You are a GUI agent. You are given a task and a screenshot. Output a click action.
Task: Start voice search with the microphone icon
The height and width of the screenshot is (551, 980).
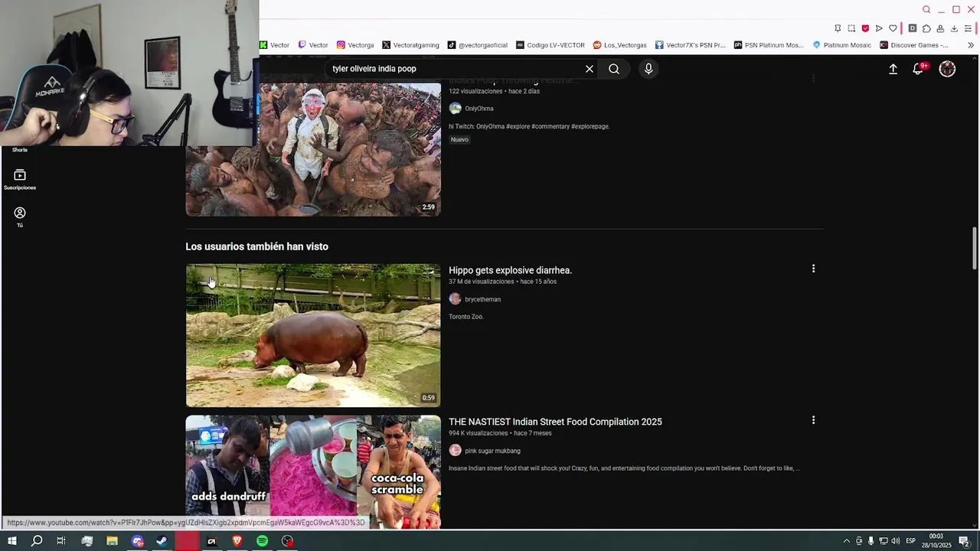[648, 69]
